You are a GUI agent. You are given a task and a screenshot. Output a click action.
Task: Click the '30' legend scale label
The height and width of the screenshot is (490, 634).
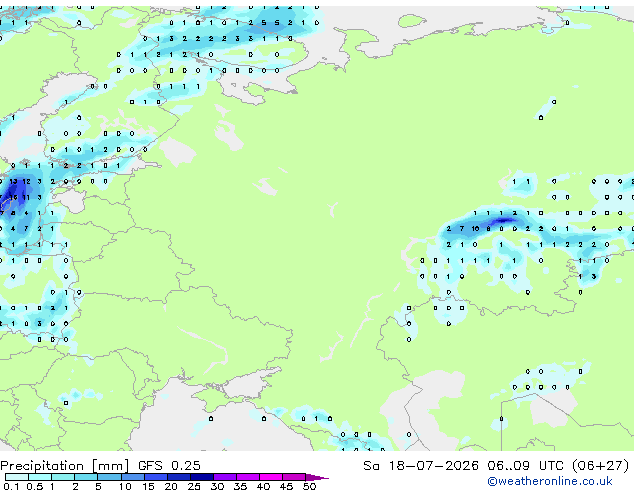tap(217, 486)
